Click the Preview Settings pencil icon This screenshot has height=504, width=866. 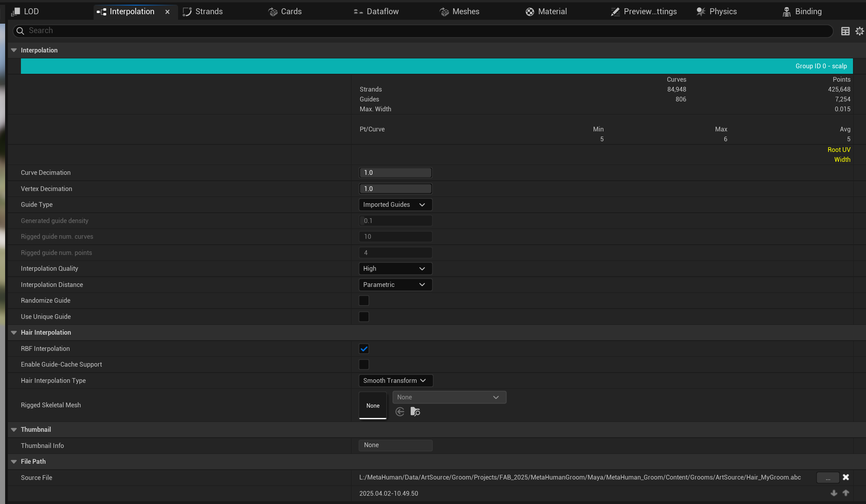click(615, 12)
